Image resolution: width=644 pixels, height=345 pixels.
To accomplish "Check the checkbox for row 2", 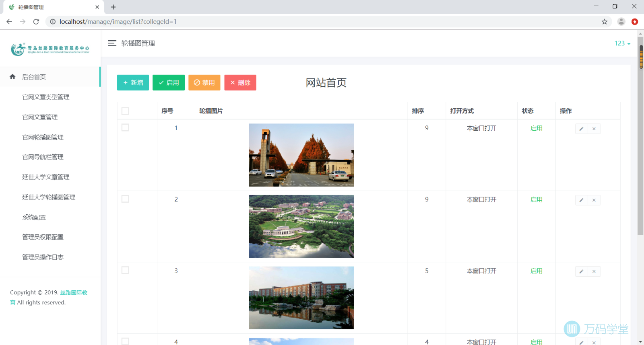I will 125,199.
